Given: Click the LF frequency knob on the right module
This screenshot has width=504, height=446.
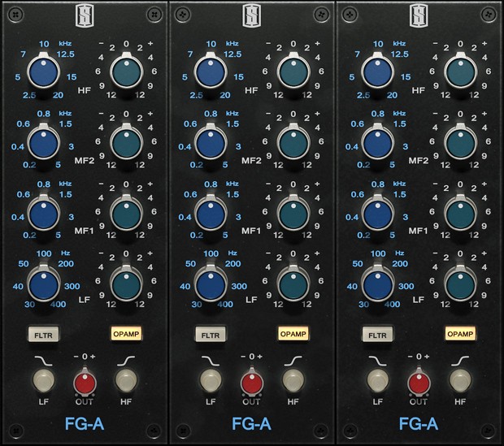Looking at the screenshot, I should point(378,284).
